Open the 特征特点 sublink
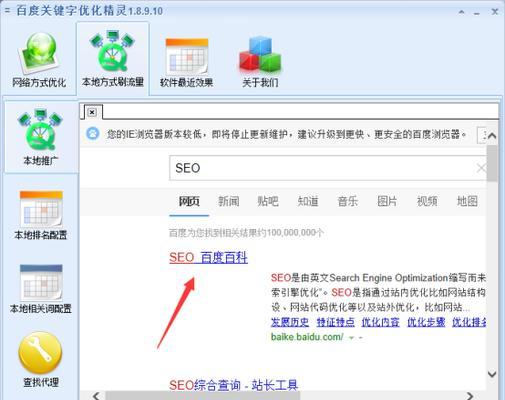This screenshot has height=400, width=505. coord(336,322)
